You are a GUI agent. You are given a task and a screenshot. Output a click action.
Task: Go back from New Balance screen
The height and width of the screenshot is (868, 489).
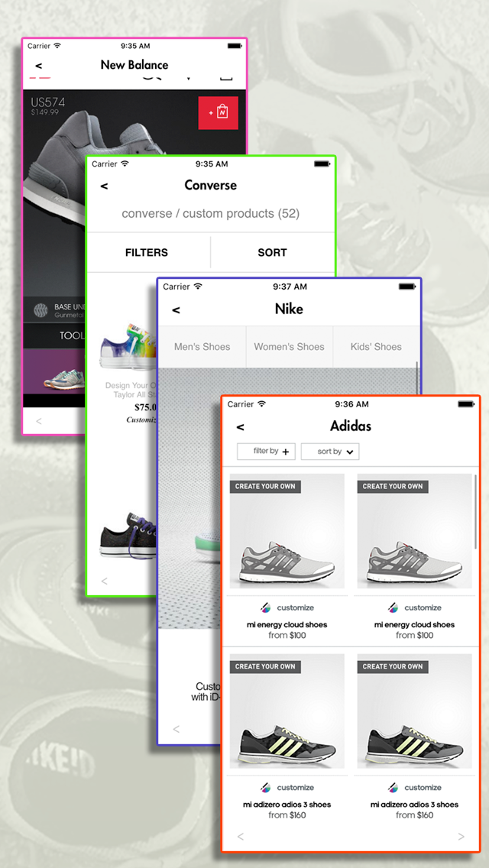click(x=39, y=66)
